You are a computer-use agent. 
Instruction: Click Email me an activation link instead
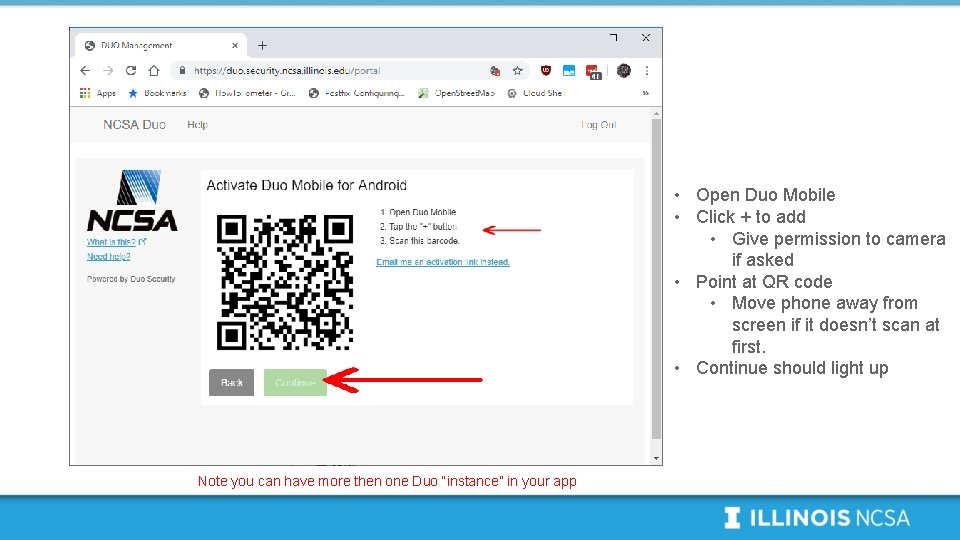443,262
